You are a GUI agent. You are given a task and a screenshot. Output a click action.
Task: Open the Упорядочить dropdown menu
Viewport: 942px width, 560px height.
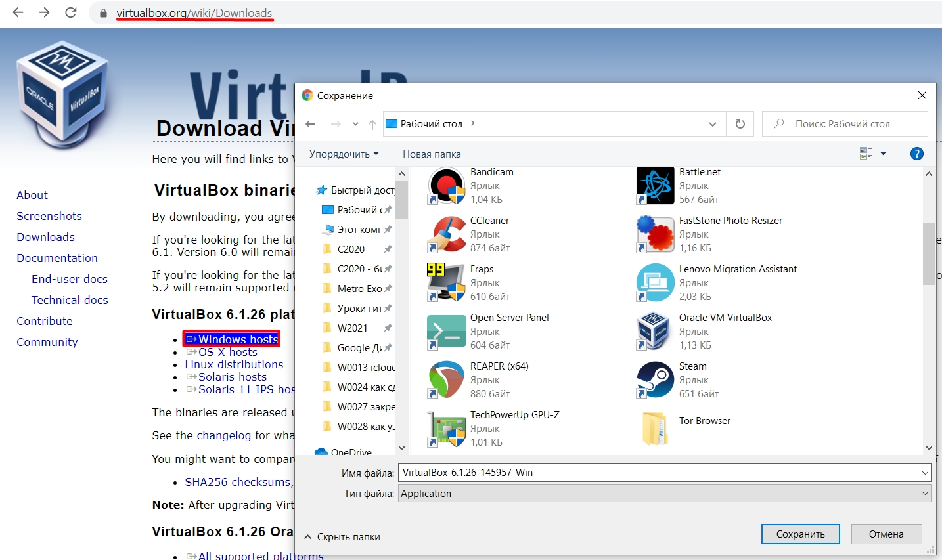[344, 154]
